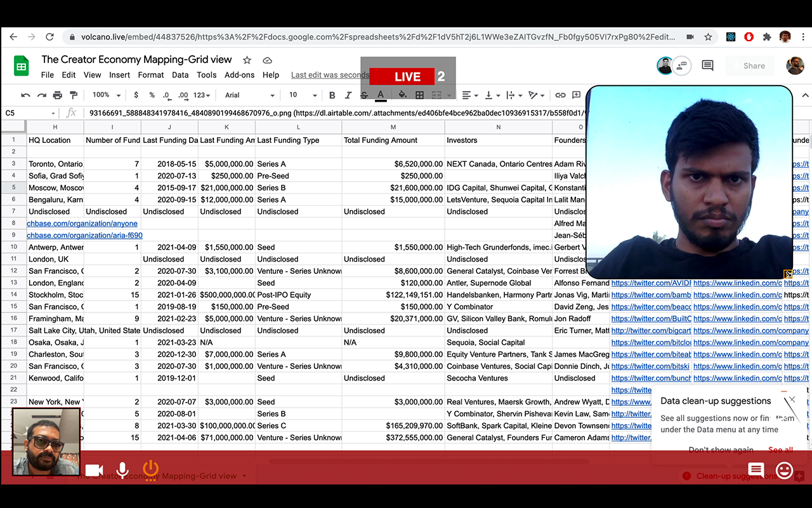Click the Last edit was seconds ago link

pos(330,75)
